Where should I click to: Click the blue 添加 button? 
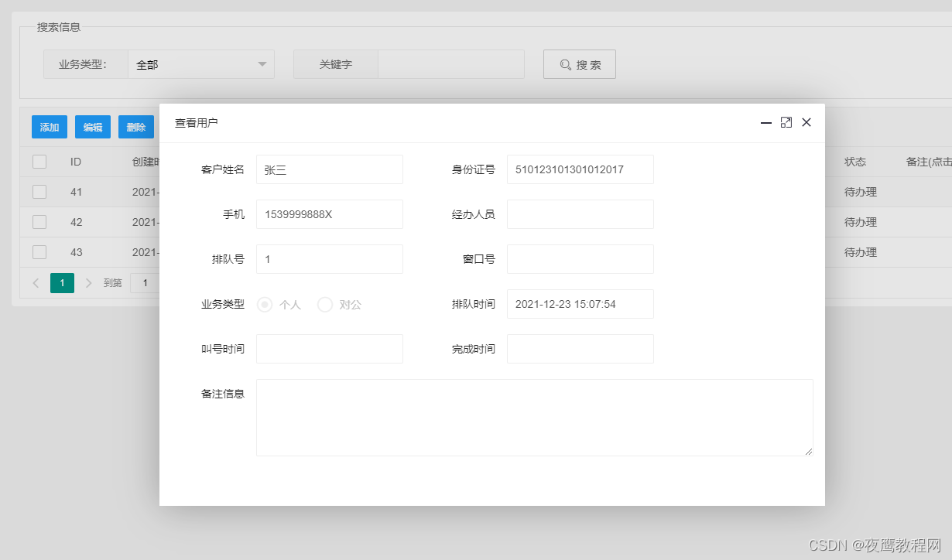[x=50, y=127]
